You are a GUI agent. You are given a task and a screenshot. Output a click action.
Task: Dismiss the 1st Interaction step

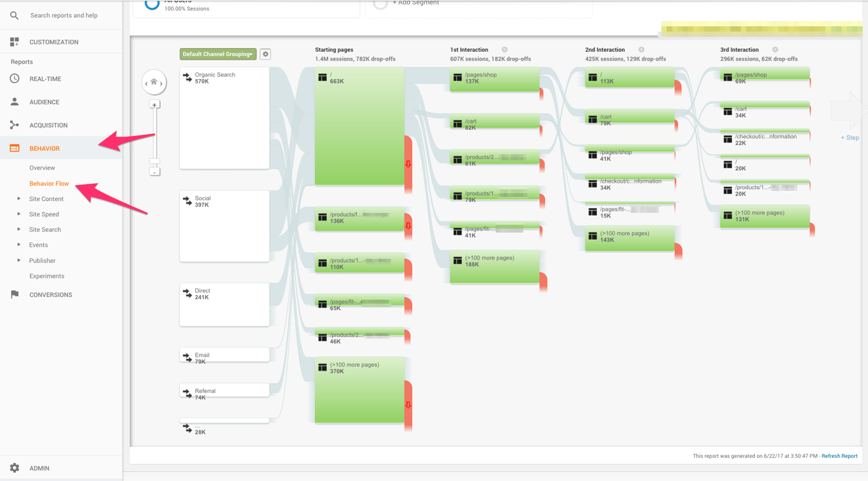(504, 49)
